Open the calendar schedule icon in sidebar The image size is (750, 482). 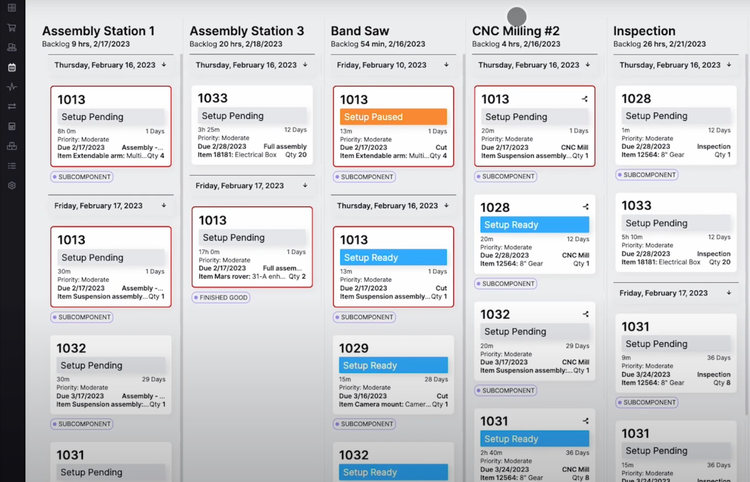pos(12,68)
